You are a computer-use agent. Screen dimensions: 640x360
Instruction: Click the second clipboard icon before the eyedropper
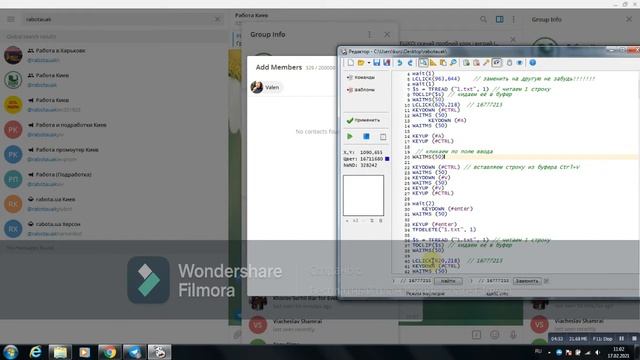pos(476,63)
